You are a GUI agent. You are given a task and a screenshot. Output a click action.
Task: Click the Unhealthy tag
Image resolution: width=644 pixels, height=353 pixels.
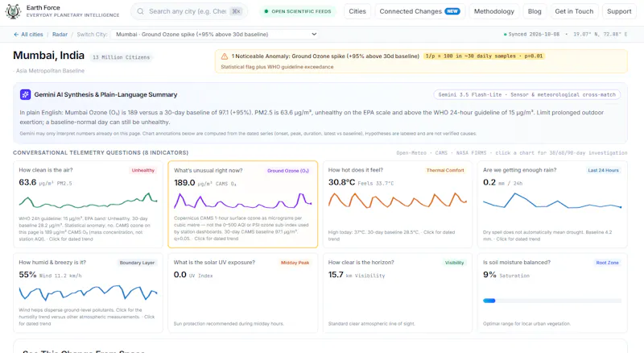[143, 170]
